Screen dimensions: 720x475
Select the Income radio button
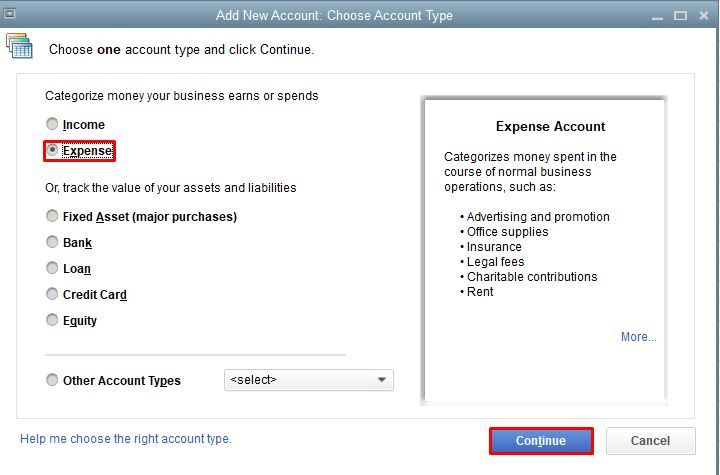[x=53, y=125]
